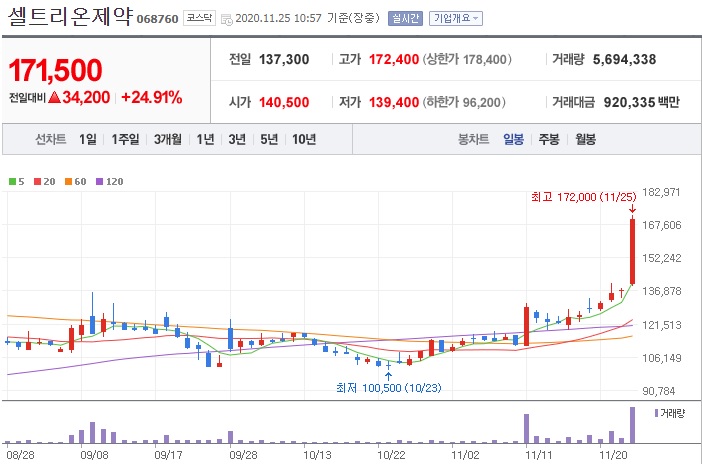Click the 182,971 price axis label
Image resolution: width=702 pixels, height=464 pixels.
(x=661, y=192)
